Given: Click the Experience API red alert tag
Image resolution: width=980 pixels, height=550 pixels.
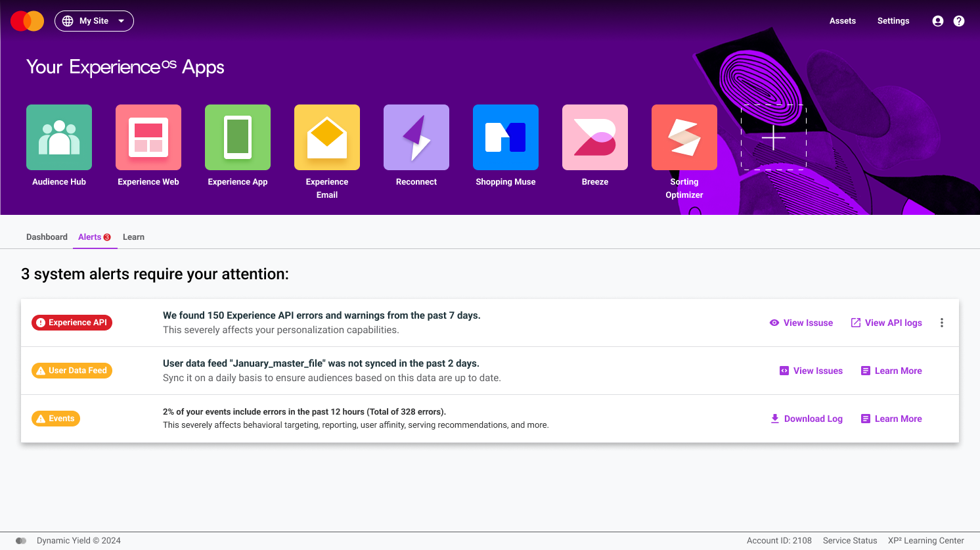Looking at the screenshot, I should coord(72,323).
